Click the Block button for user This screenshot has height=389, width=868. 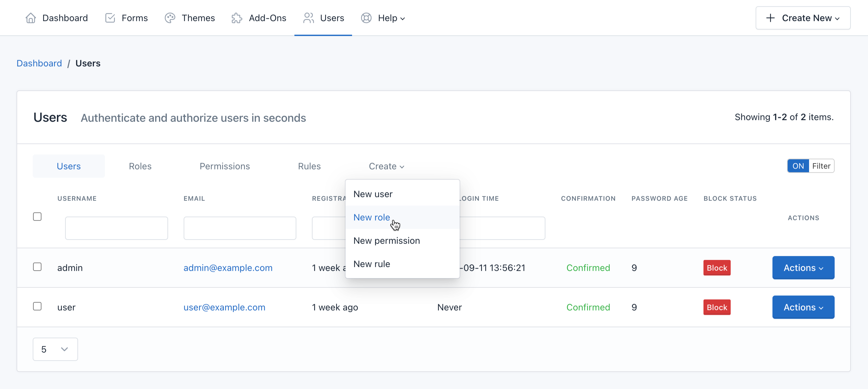tap(717, 307)
